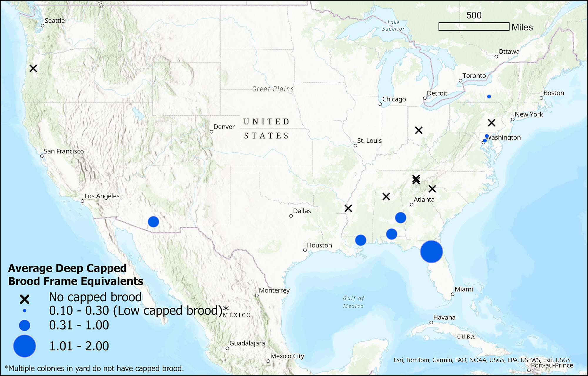Click the 1.01 - 2.00 legend circle

tap(24, 346)
